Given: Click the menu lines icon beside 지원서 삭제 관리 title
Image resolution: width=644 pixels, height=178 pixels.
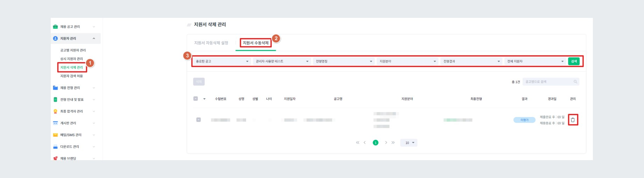Looking at the screenshot, I should click(x=189, y=25).
